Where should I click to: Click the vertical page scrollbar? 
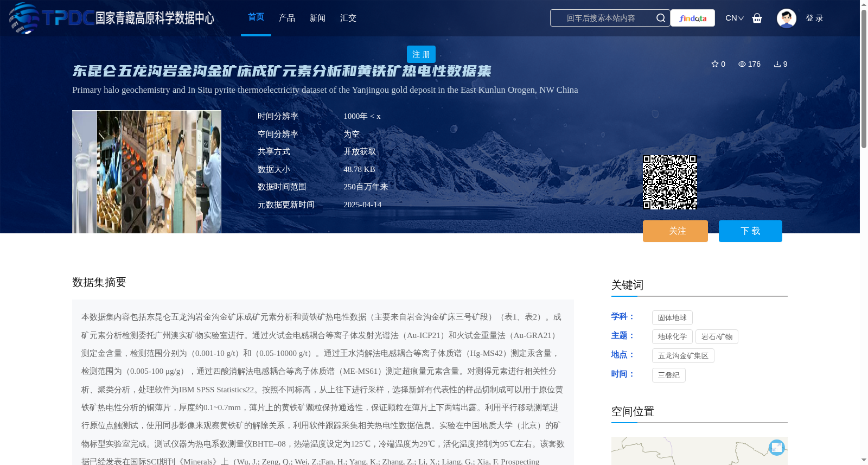pyautogui.click(x=864, y=79)
